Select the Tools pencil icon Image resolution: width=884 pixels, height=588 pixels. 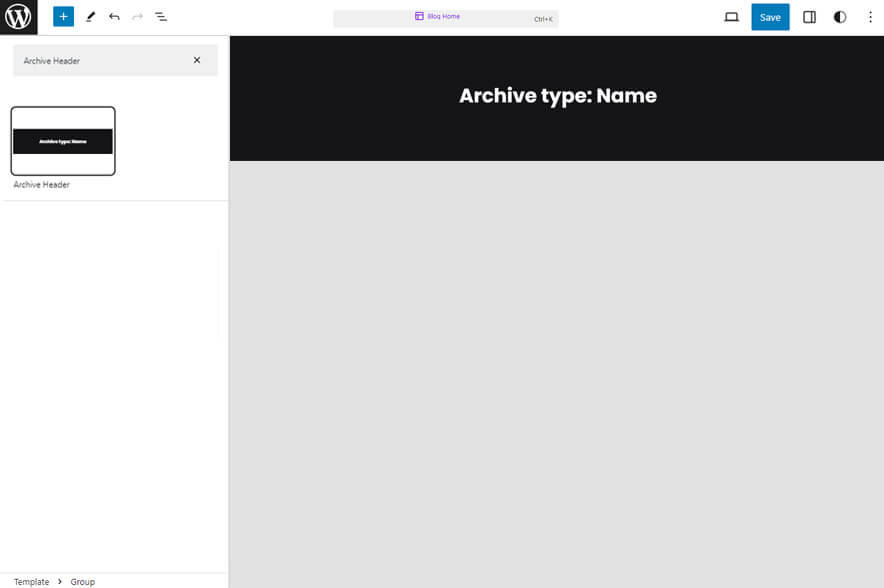click(89, 17)
